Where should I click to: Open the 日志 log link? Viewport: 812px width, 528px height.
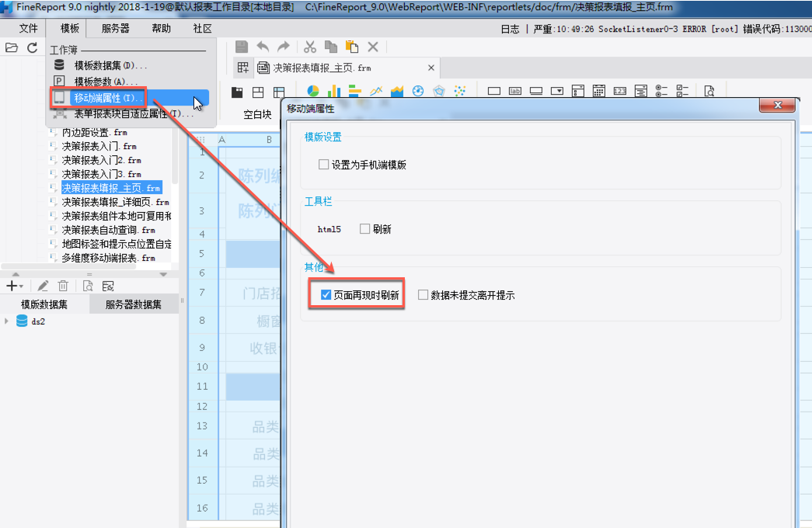click(x=510, y=29)
